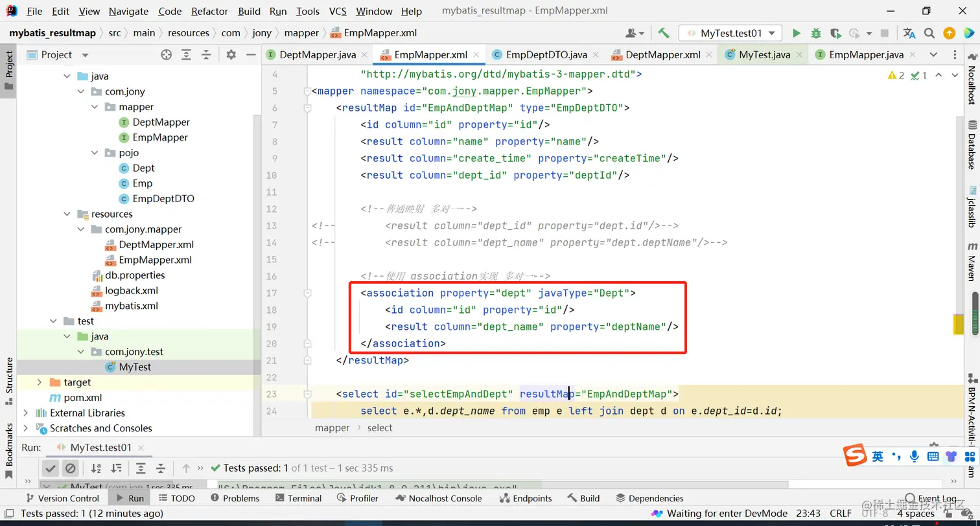Screen dimensions: 980x526
Task: Click the Build Project hammer icon
Action: click(663, 33)
